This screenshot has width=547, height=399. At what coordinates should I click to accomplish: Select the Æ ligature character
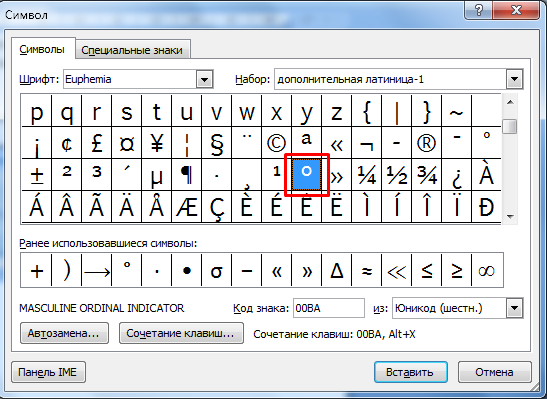click(186, 206)
